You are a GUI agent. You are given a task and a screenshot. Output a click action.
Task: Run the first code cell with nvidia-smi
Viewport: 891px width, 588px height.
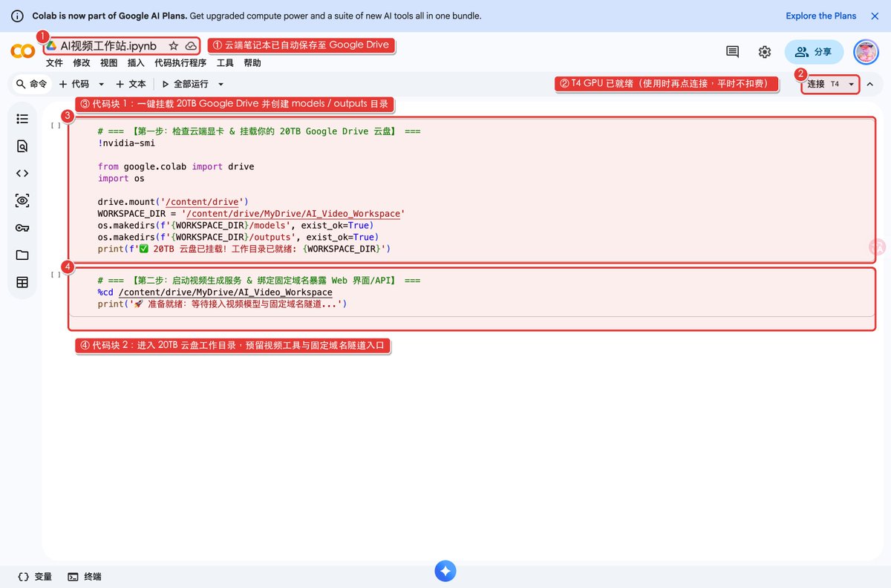[x=55, y=125]
